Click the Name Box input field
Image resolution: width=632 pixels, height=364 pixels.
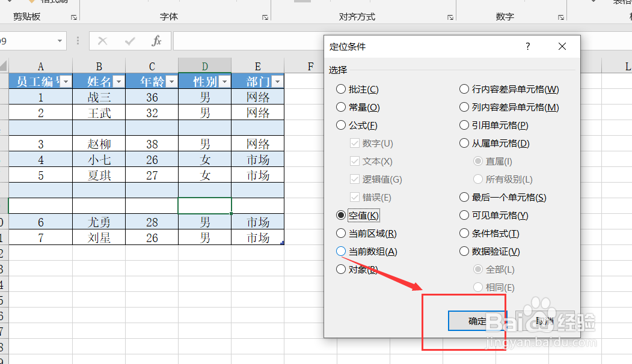[27, 42]
